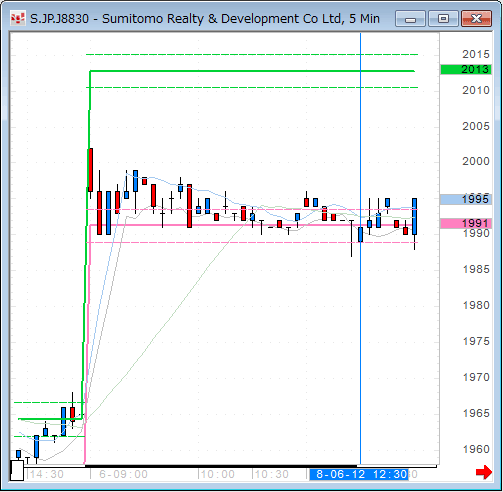Click the green 2013 price label
Screen dimensions: 503x492
tap(466, 69)
